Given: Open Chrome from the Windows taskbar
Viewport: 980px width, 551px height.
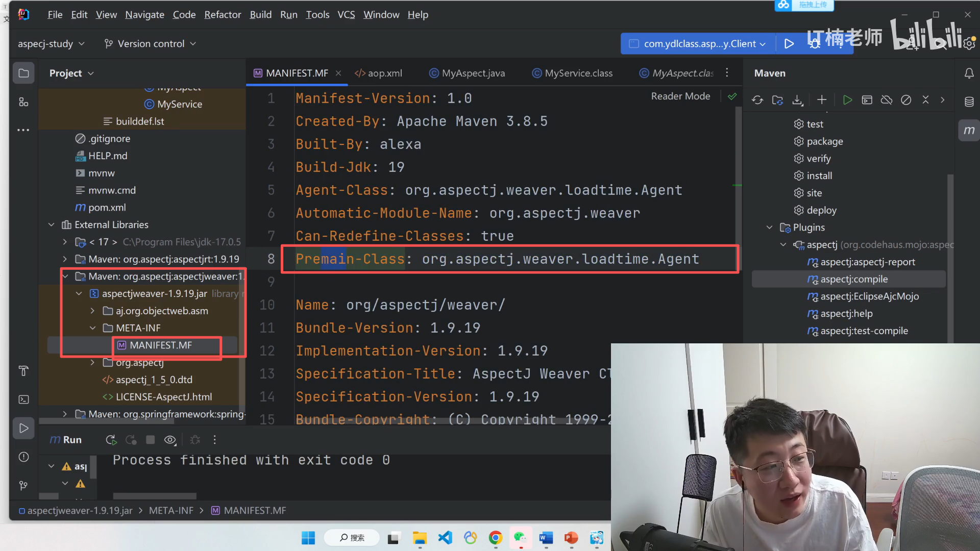Looking at the screenshot, I should pyautogui.click(x=495, y=538).
